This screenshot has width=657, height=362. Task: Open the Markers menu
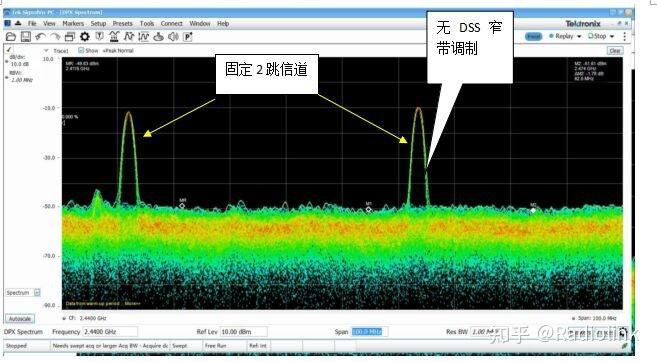point(73,23)
